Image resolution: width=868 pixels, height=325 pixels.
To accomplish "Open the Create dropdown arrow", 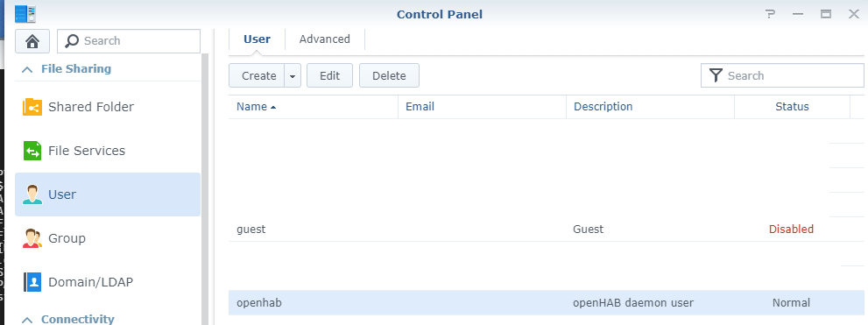I will pos(293,76).
